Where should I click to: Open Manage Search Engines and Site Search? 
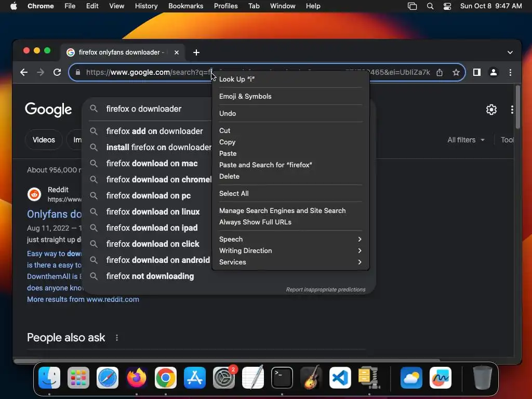pyautogui.click(x=290, y=211)
